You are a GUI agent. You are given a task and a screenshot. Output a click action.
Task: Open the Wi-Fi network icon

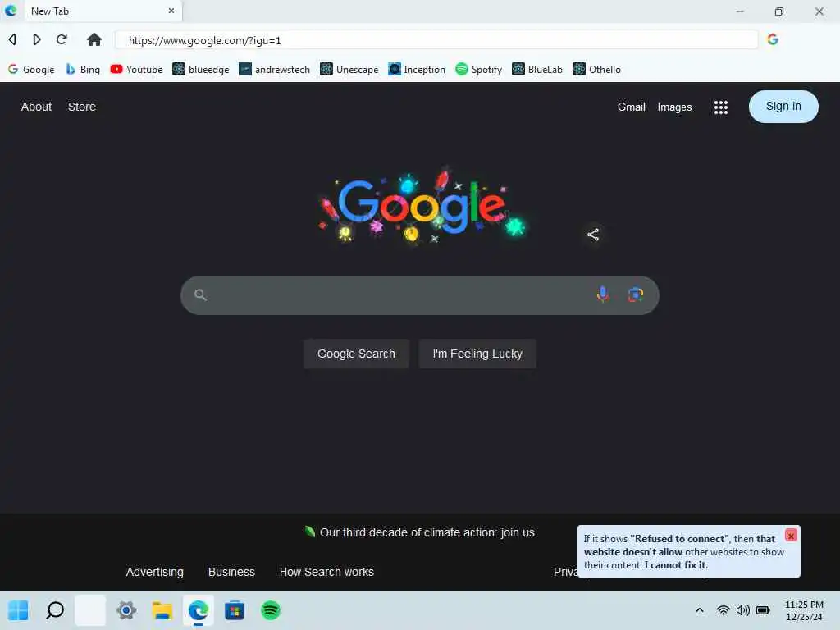point(724,610)
